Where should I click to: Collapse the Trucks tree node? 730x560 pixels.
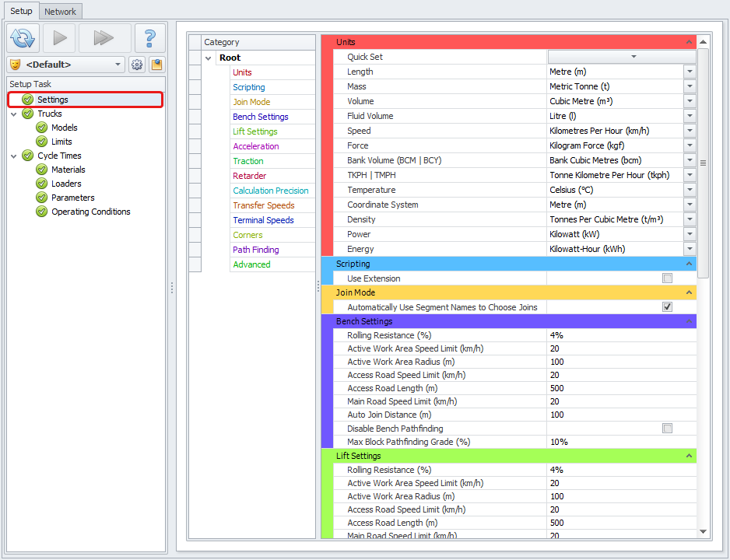point(16,114)
